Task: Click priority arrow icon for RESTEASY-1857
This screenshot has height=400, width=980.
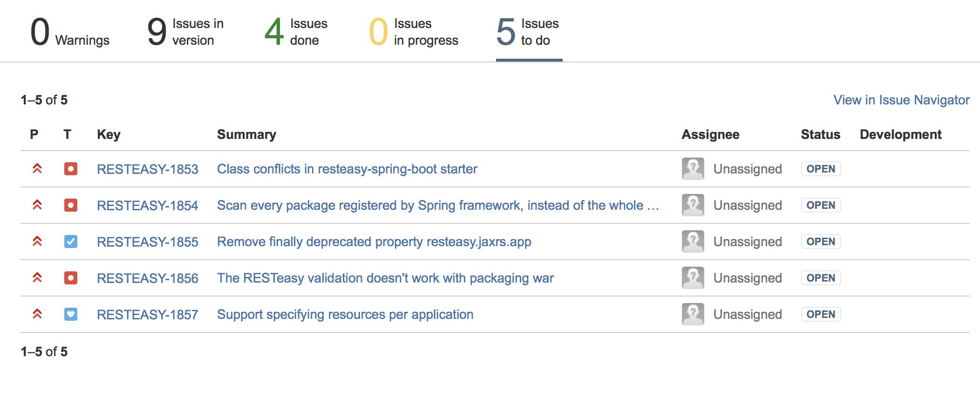Action: [37, 314]
